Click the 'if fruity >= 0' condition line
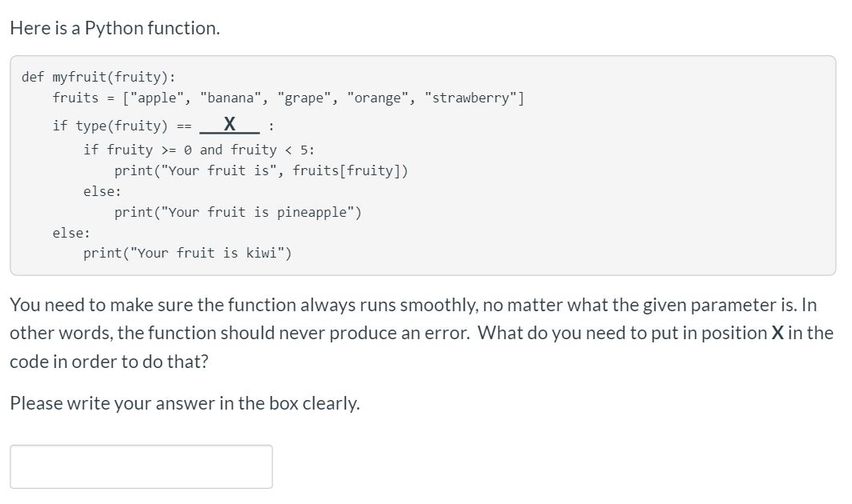The height and width of the screenshot is (504, 852). point(200,149)
